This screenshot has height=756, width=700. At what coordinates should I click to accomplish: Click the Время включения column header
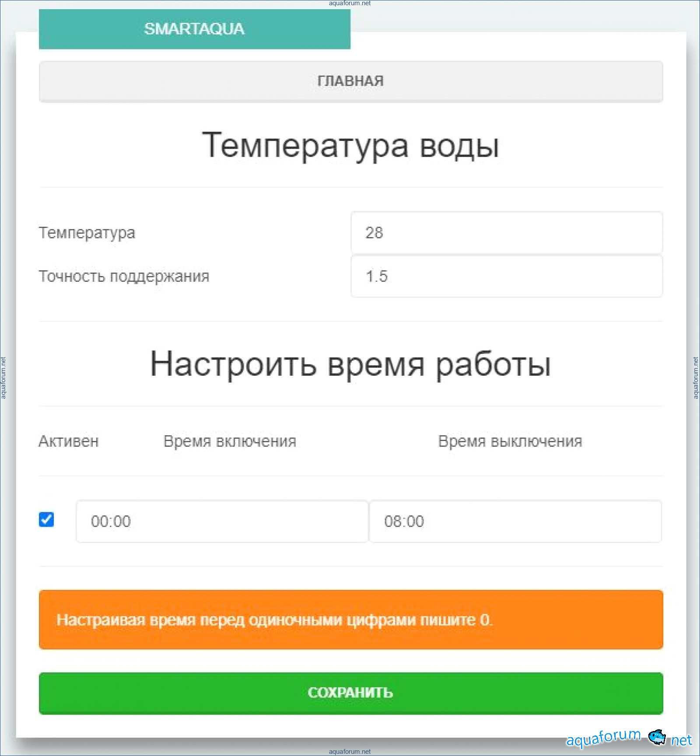(x=230, y=441)
